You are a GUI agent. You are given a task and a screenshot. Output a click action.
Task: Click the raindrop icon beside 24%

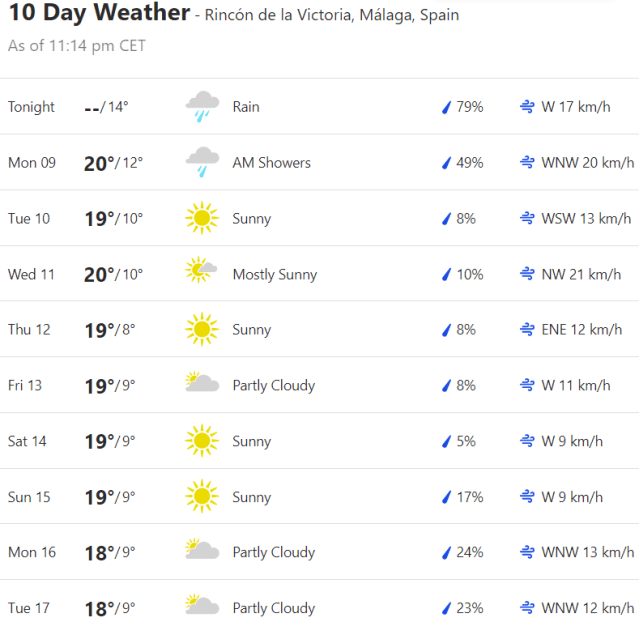click(x=447, y=552)
